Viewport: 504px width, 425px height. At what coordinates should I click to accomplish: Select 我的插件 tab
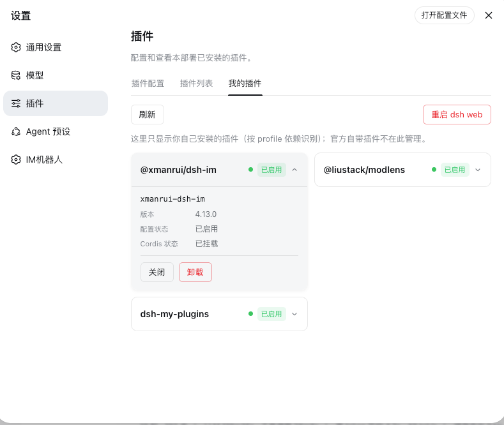pos(245,84)
